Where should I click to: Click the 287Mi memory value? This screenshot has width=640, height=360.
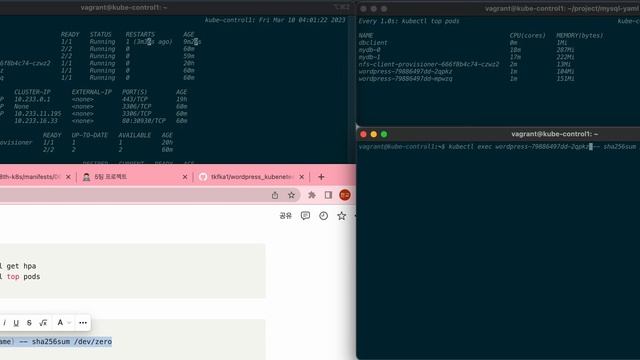pos(565,50)
